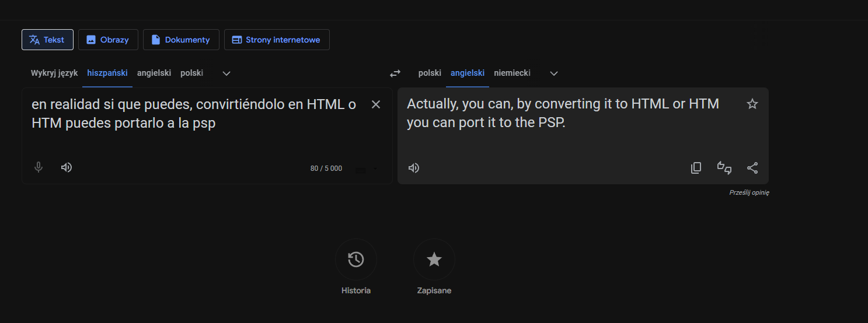Play translation audio speaker icon
Screen dimensions: 868x323
(414, 168)
